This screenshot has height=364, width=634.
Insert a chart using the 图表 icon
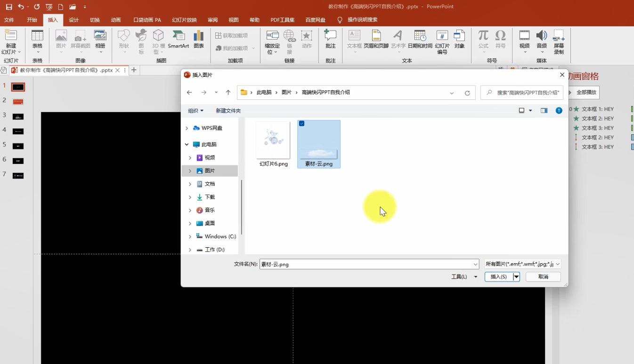click(x=199, y=40)
